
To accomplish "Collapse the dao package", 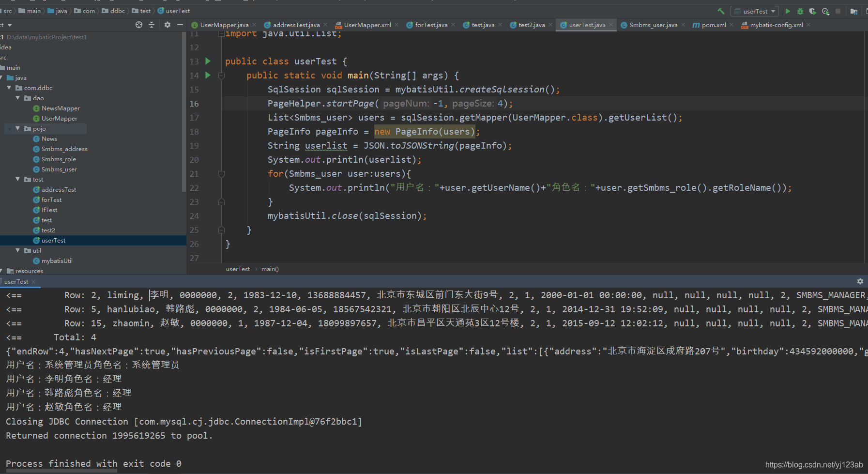I will click(x=18, y=98).
